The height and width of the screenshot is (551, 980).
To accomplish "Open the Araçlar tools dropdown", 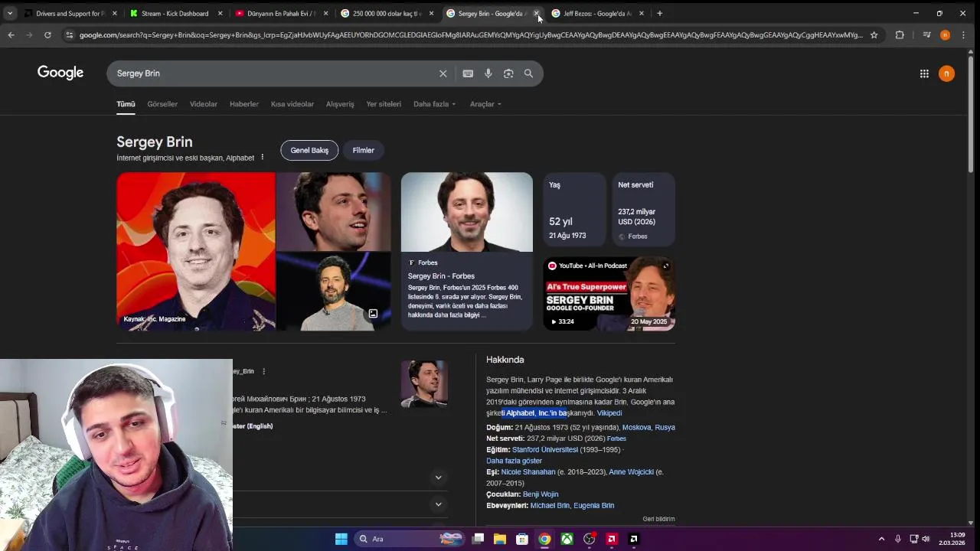I will (x=485, y=104).
